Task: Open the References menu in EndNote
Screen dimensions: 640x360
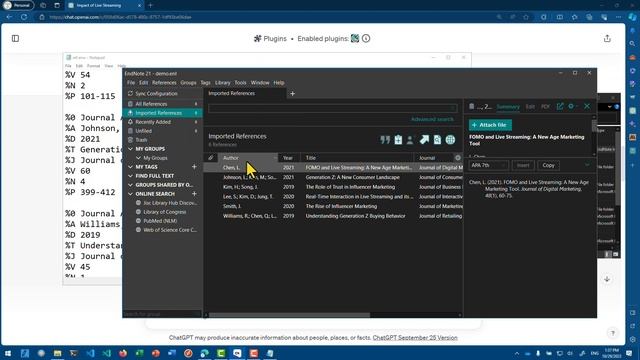Action: (164, 82)
